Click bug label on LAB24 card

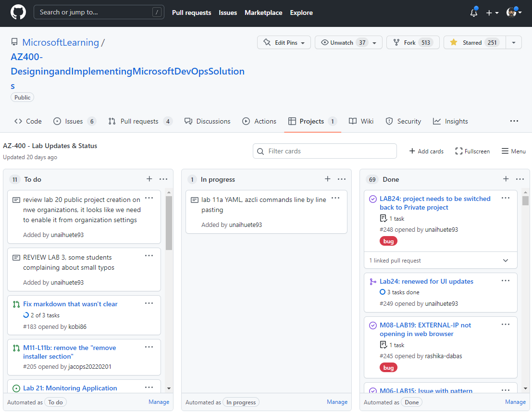(x=388, y=241)
